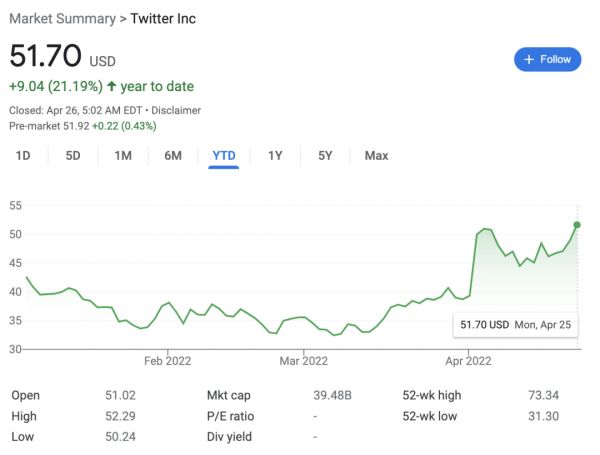The height and width of the screenshot is (455, 600).
Task: Click the plus icon on Follow
Action: point(529,60)
